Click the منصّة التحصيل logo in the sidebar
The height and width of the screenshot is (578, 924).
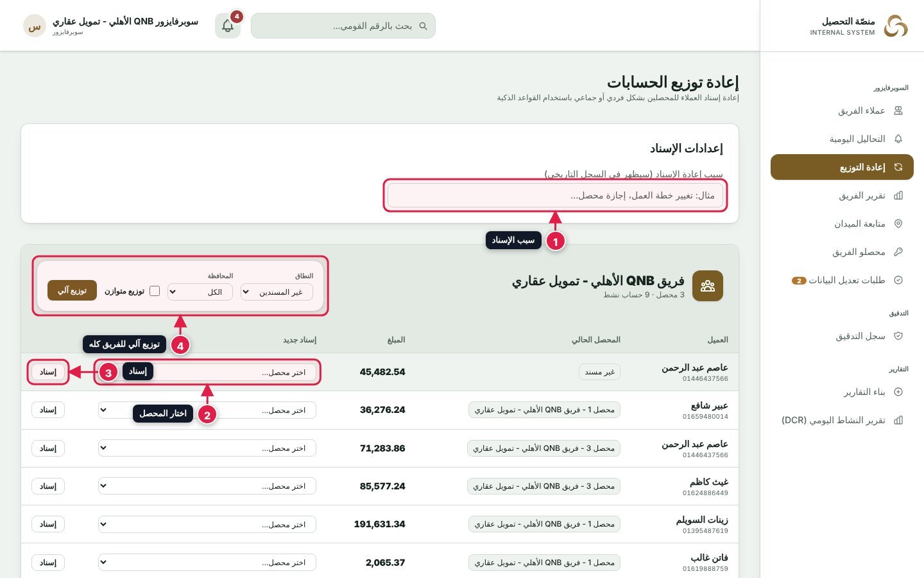point(896,26)
